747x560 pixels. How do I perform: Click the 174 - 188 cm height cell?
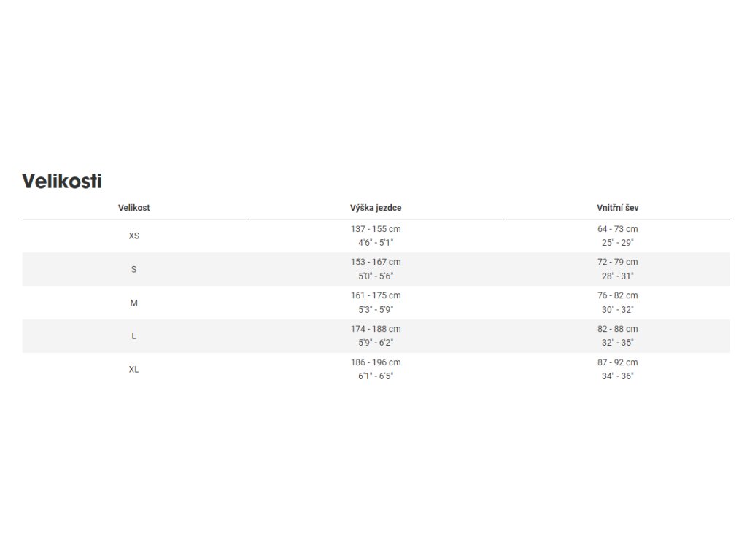376,335
